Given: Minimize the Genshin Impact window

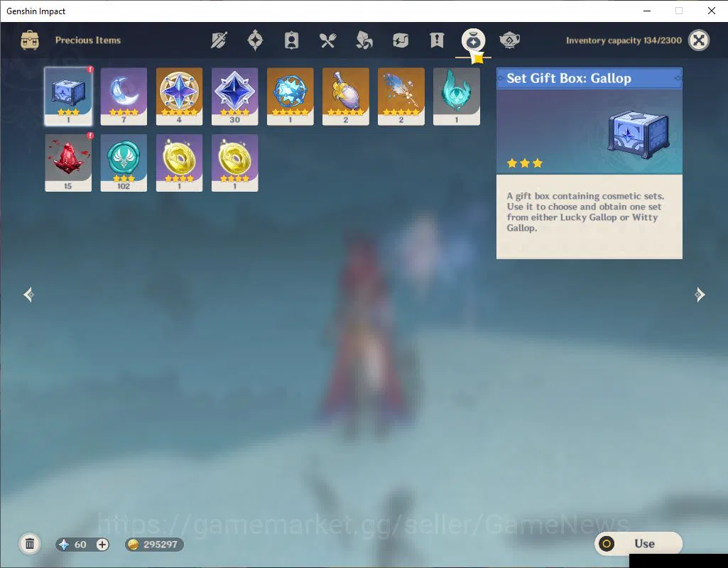Looking at the screenshot, I should coord(647,11).
